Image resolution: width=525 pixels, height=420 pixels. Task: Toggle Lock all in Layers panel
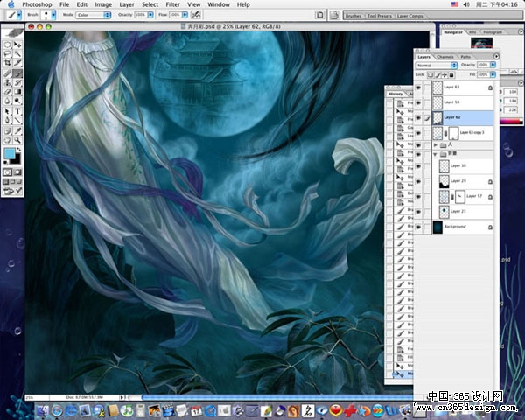(451, 74)
